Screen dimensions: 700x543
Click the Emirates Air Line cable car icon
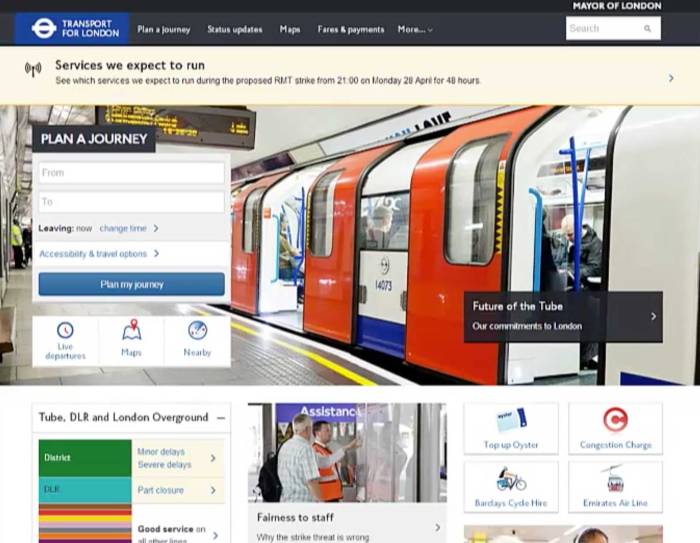615,478
